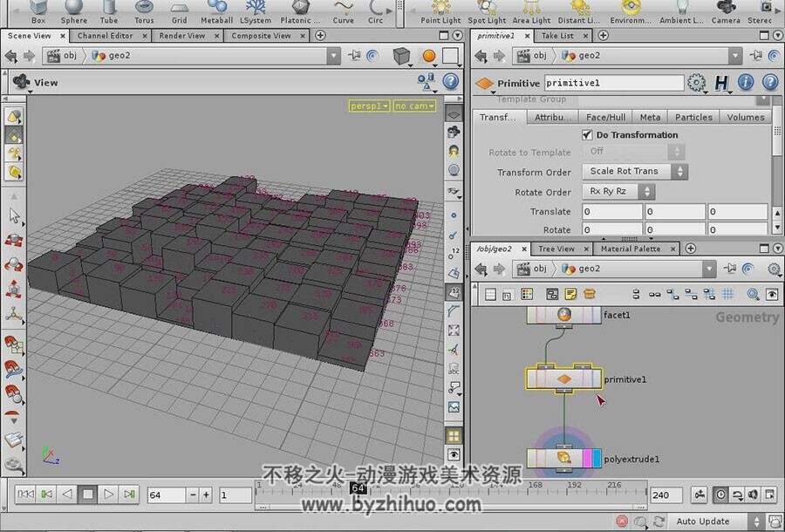Toggle pin icon in Scene View path bar

[x=354, y=55]
